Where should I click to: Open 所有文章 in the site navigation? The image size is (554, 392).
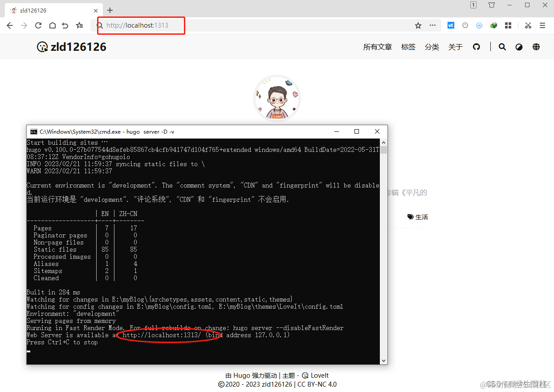click(x=378, y=47)
